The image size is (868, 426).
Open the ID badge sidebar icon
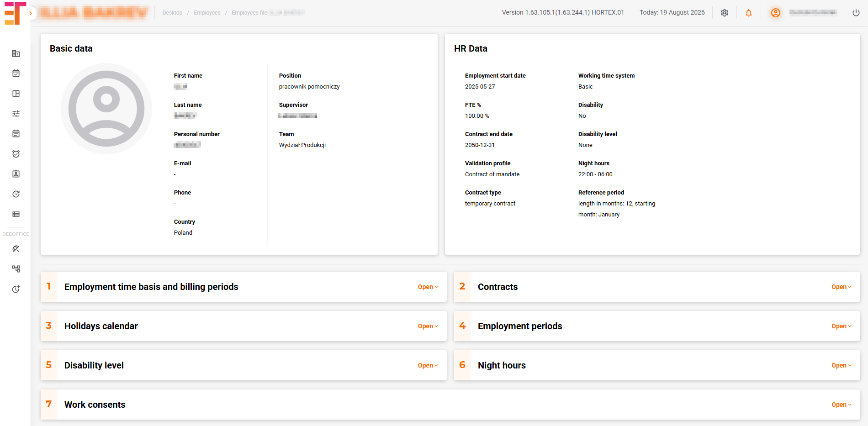16,174
